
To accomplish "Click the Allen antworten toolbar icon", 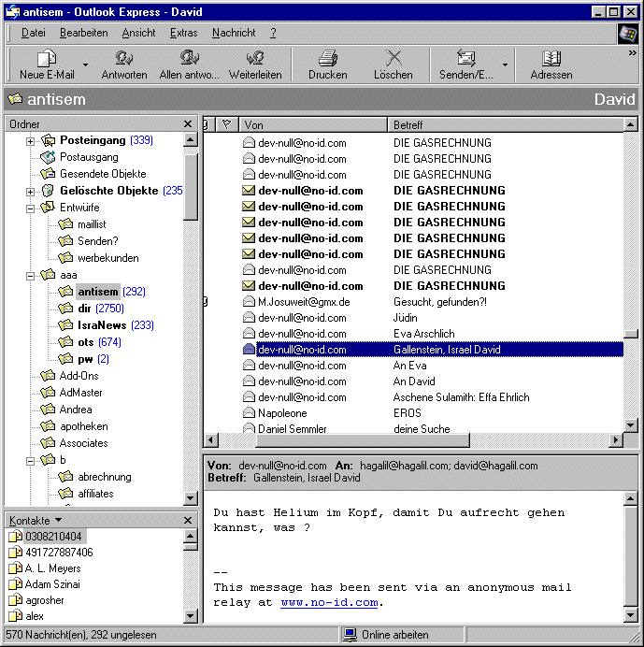I will (x=190, y=59).
